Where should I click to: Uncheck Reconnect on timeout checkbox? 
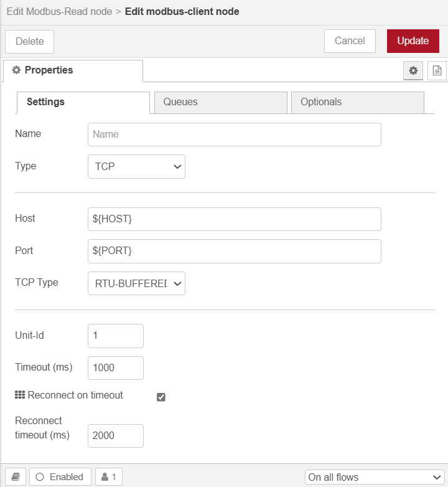pos(161,397)
